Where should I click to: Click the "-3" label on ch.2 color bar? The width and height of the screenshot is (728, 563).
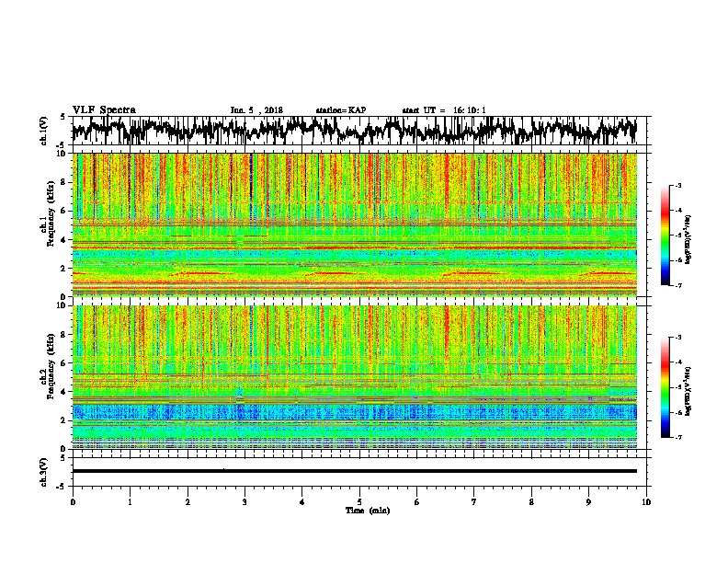[677, 338]
